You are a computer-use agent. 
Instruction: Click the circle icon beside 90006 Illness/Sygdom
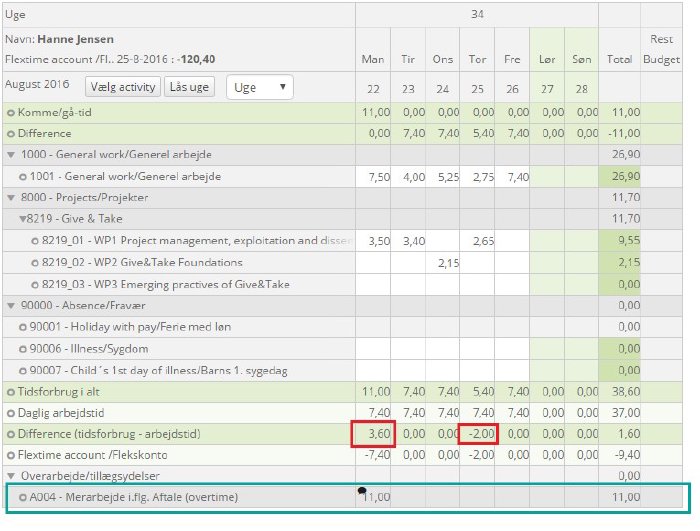(23, 349)
